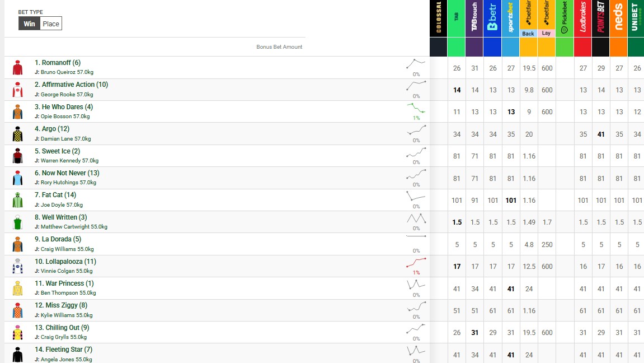Select TAB odds 1.5 for Well Written
Viewport: 644px width, 363px height.
[x=457, y=222]
